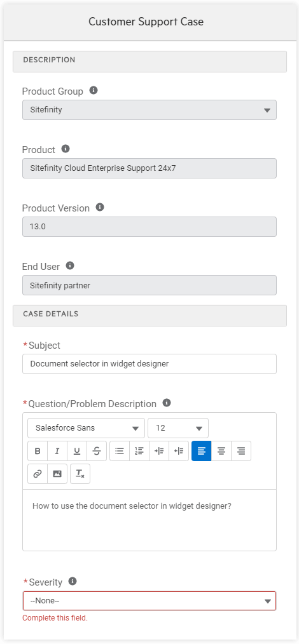Click info icon beside Product label

tap(66, 149)
